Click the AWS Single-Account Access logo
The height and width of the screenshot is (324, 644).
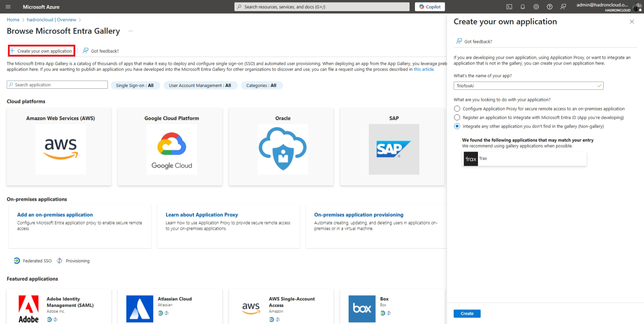[x=251, y=309]
